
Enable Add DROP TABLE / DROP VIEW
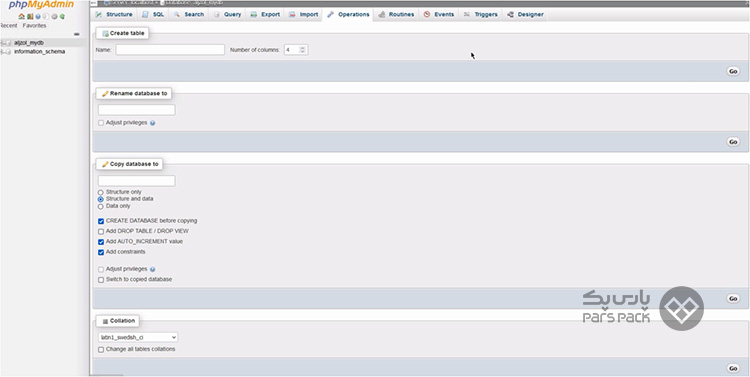pos(101,232)
